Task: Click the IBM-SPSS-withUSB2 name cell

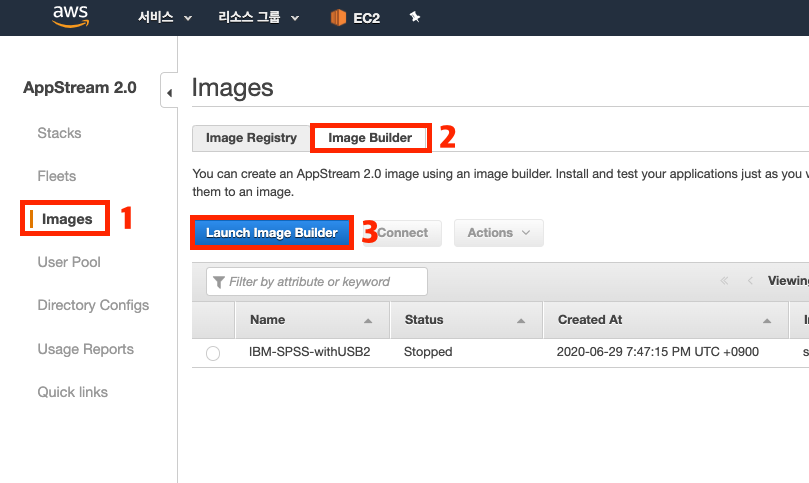Action: tap(310, 352)
